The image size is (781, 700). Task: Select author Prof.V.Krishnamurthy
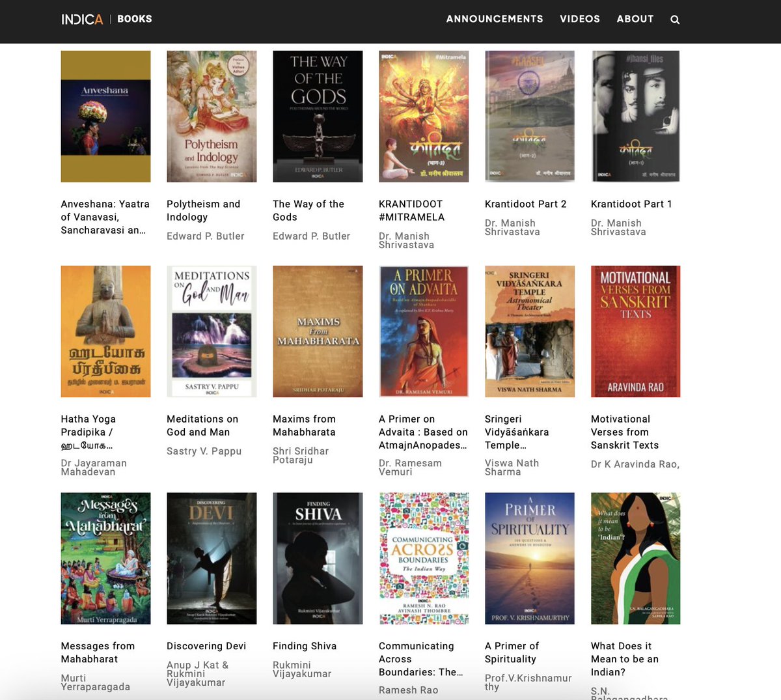[x=528, y=682]
